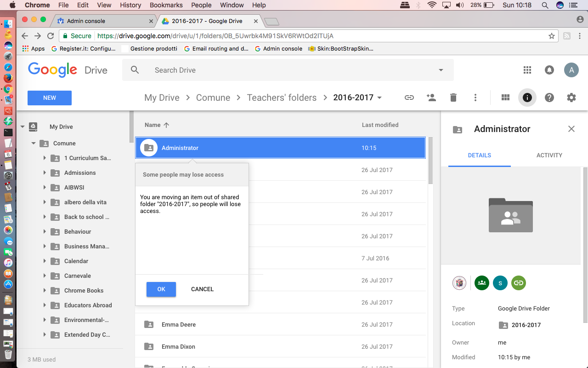Collapse the My Drive tree node
This screenshot has height=368, width=588.
[x=23, y=127]
